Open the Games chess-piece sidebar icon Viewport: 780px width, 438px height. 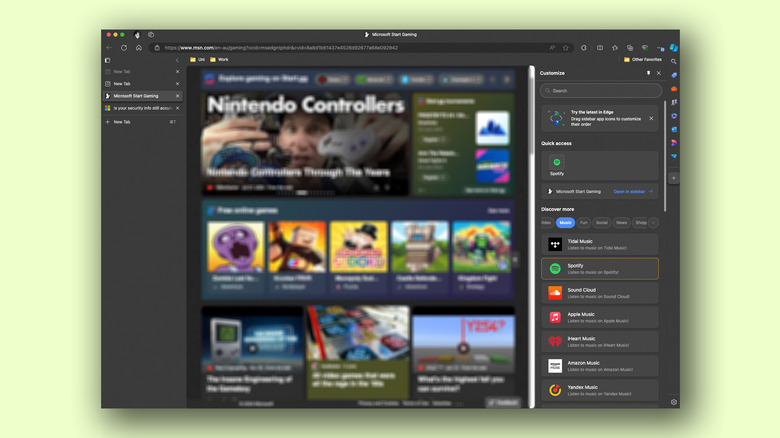(x=674, y=102)
